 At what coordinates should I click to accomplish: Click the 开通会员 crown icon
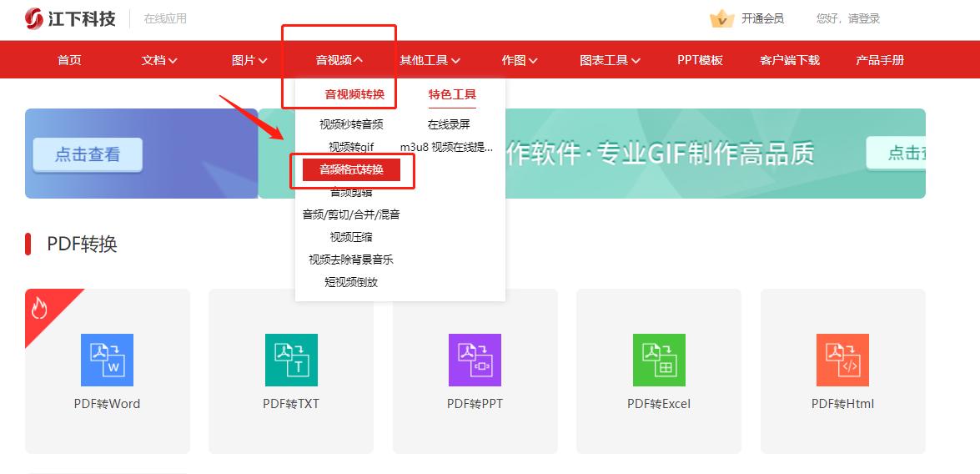click(x=721, y=18)
